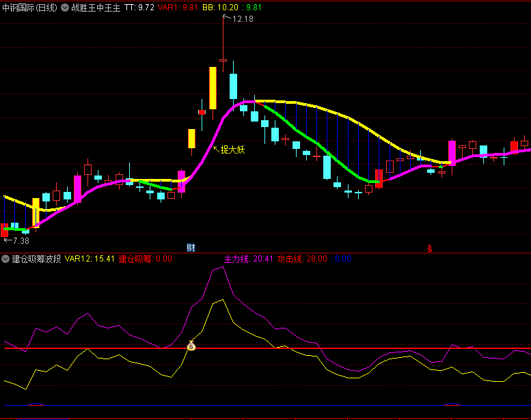Click the BB: 10.20 value
The image size is (531, 420).
[221, 8]
